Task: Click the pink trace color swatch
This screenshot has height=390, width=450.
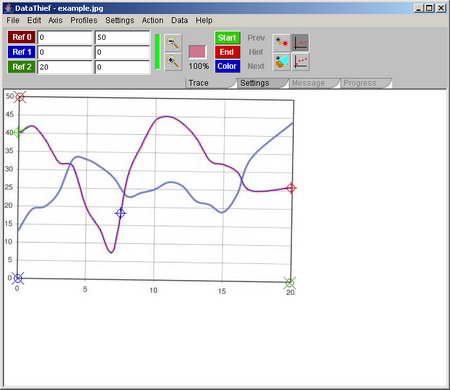Action: [x=198, y=52]
